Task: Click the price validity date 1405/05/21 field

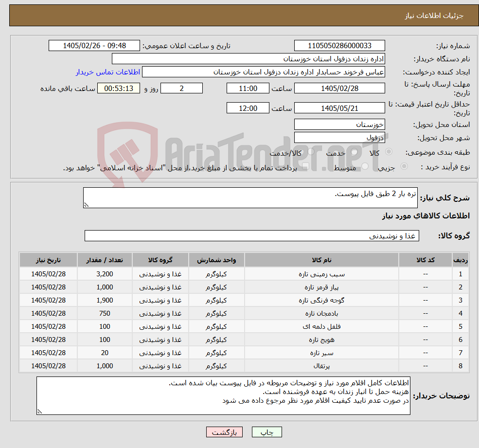Action: click(339, 108)
